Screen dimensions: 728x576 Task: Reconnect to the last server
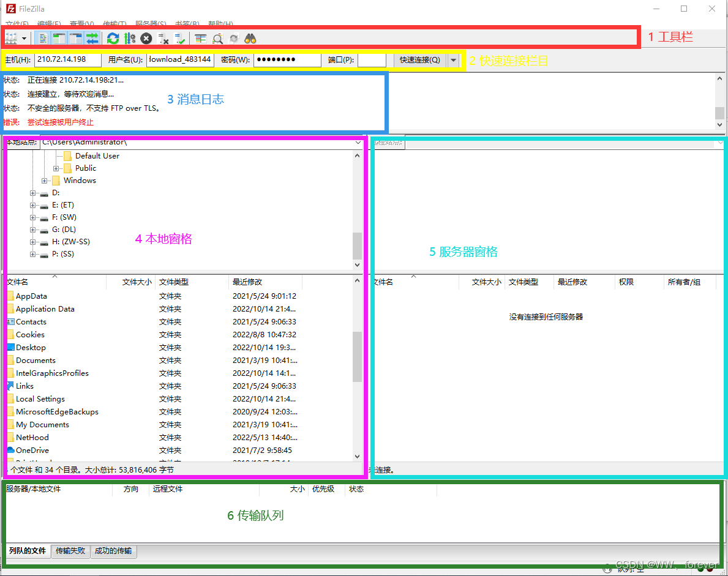point(179,38)
